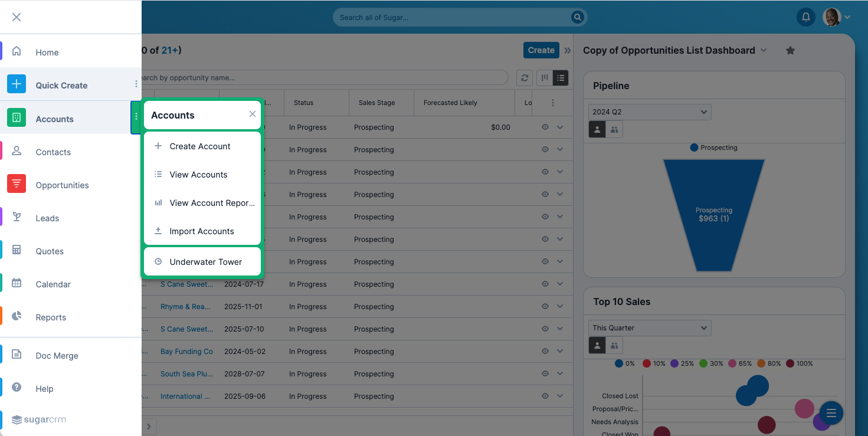Sort by Status column header
This screenshot has height=436, width=868.
(x=303, y=103)
